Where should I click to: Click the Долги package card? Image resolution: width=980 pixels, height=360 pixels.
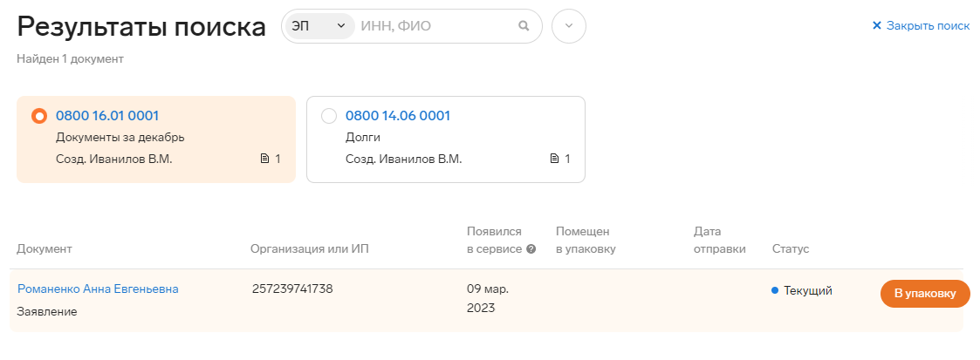pyautogui.click(x=446, y=139)
